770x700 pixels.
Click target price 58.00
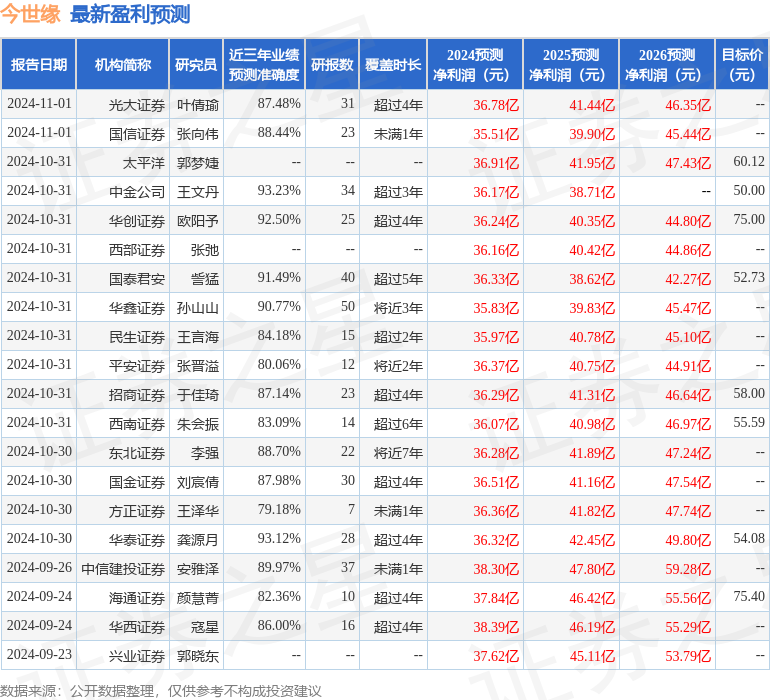tap(749, 393)
